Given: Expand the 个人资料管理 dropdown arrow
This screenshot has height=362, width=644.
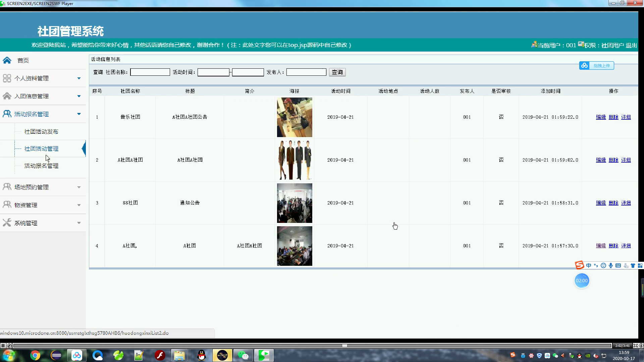Looking at the screenshot, I should click(79, 78).
